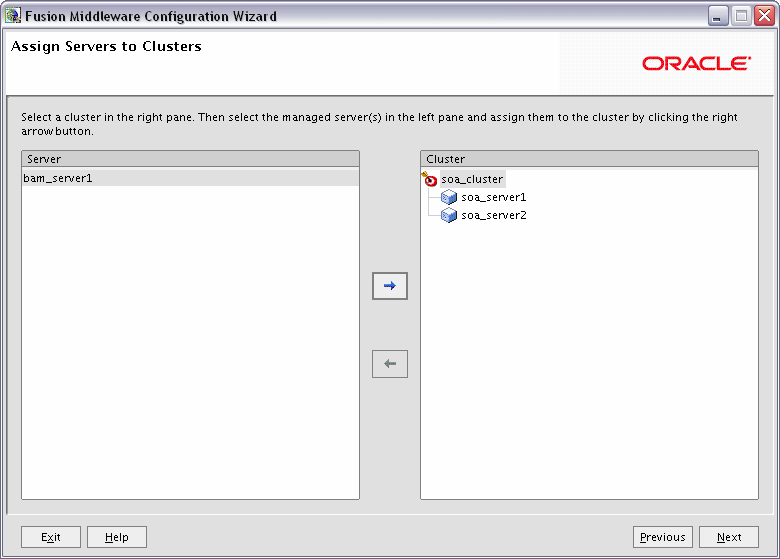Select soa_server1 under soa_cluster
The height and width of the screenshot is (559, 780).
tap(493, 197)
